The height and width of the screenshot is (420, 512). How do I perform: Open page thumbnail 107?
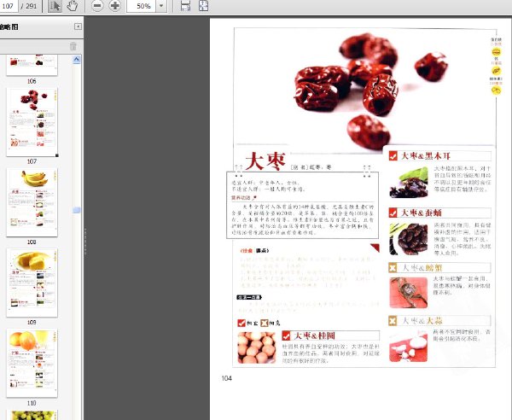[x=32, y=122]
